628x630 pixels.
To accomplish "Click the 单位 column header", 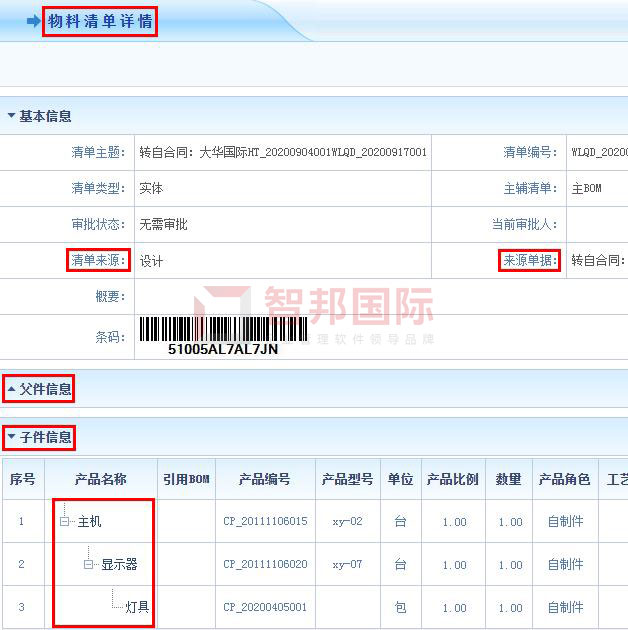I will (x=401, y=479).
